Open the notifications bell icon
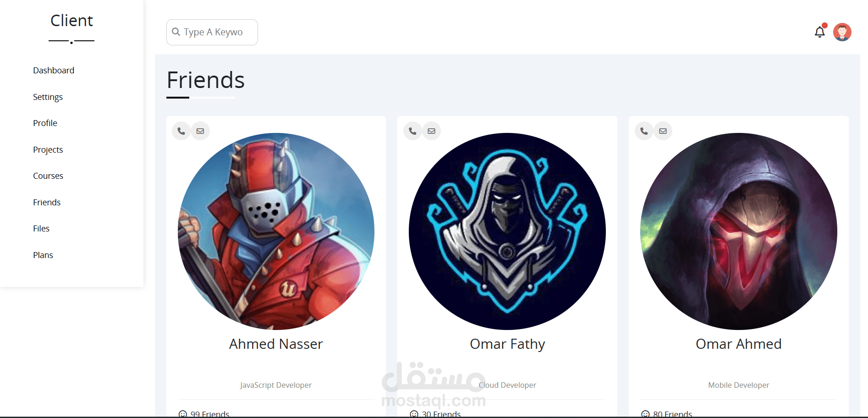The width and height of the screenshot is (868, 418). [x=819, y=32]
